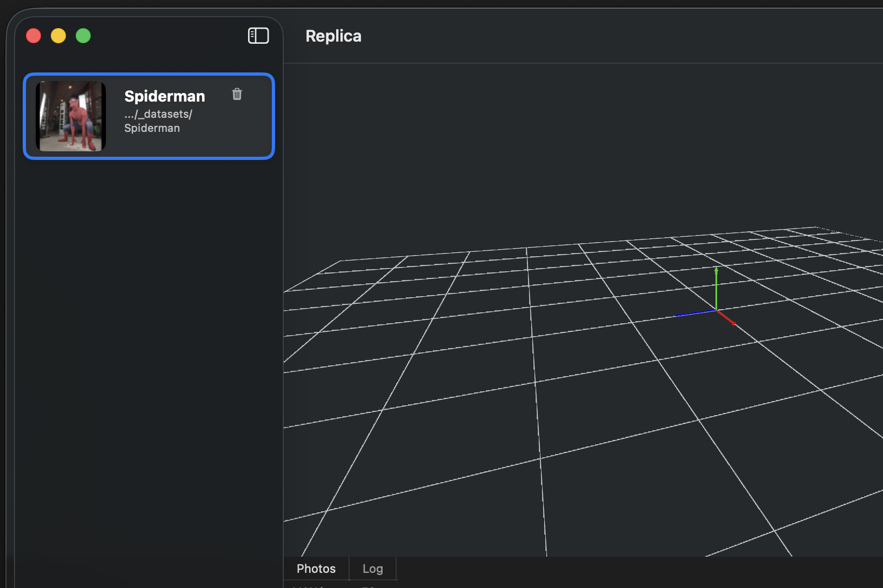Click the Replica window title

point(333,36)
